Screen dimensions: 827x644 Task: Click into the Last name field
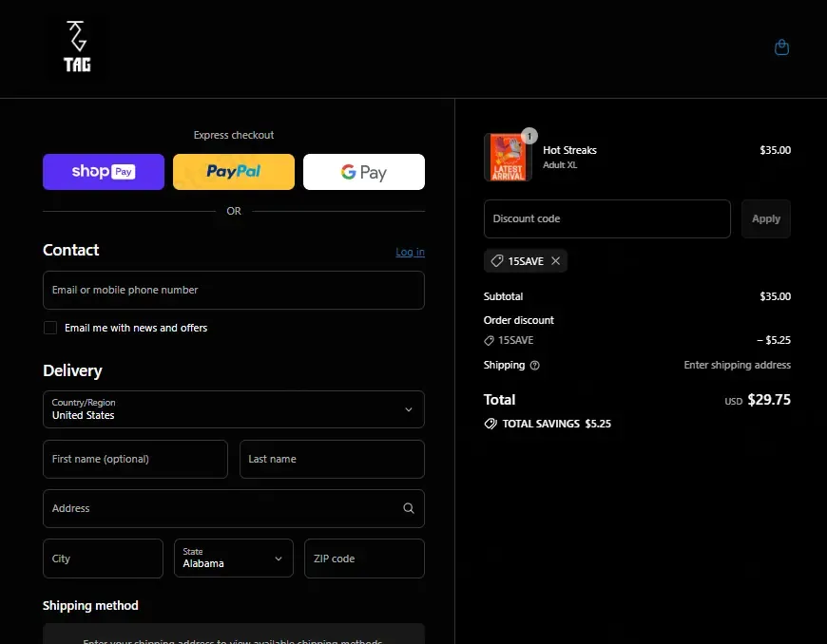pos(332,459)
